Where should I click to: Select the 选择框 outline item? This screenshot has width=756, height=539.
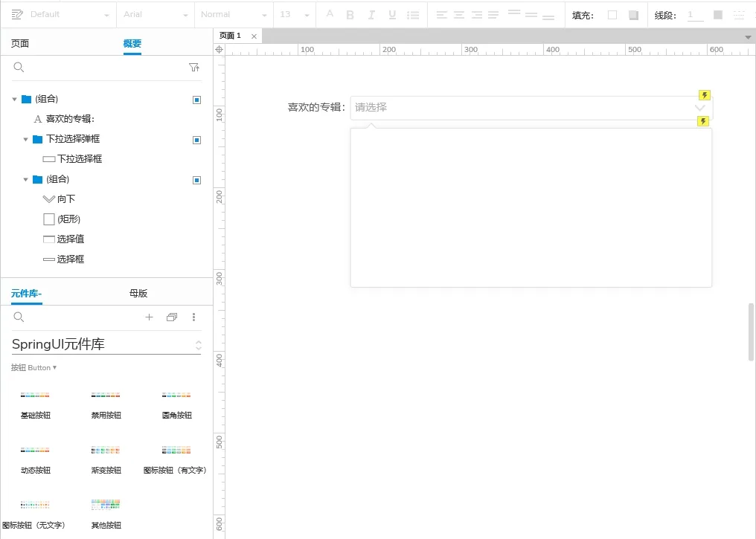click(71, 259)
